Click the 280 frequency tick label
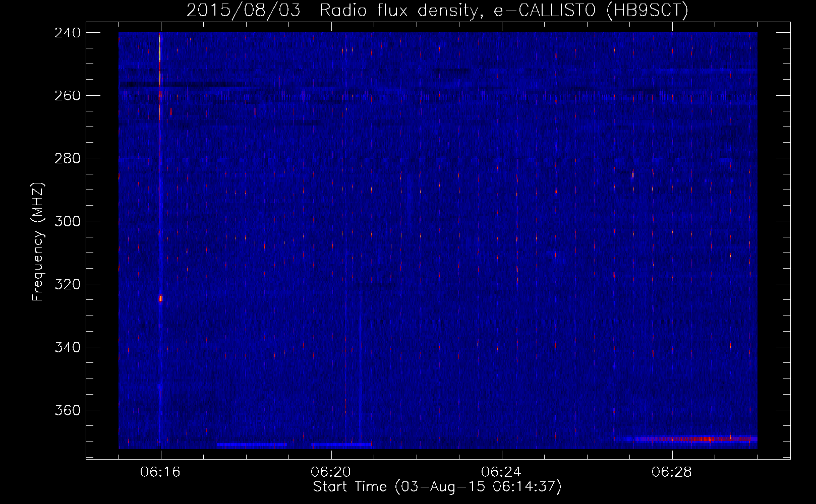 click(68, 159)
